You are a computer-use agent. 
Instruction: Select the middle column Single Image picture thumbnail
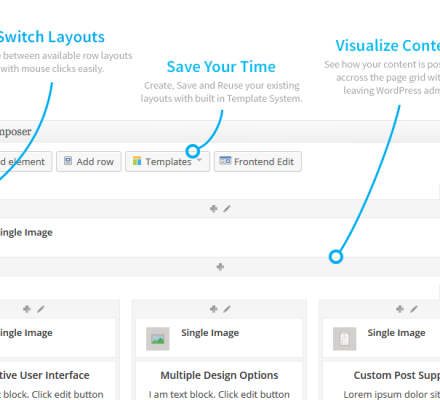coord(158,339)
